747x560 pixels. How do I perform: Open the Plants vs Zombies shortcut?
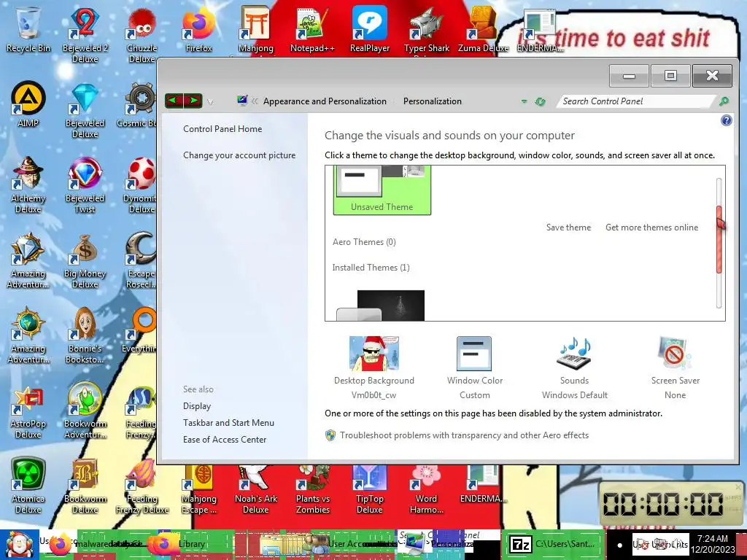coord(312,489)
